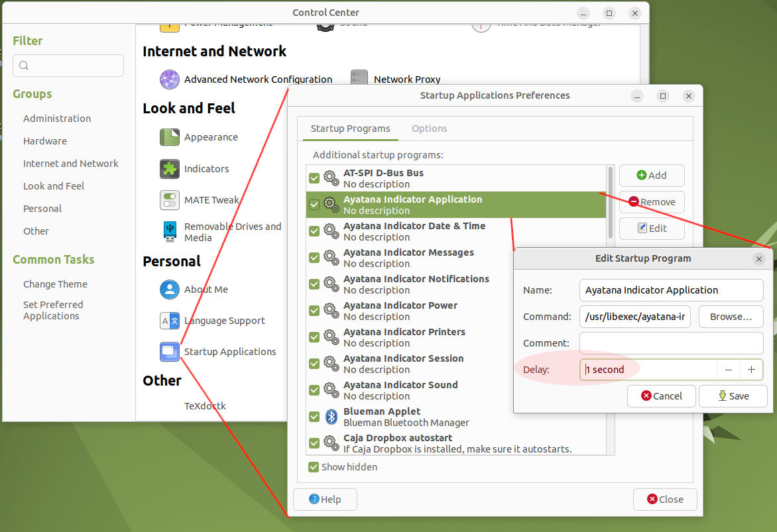Click inside the Comment text field
This screenshot has width=777, height=532.
[x=671, y=343]
